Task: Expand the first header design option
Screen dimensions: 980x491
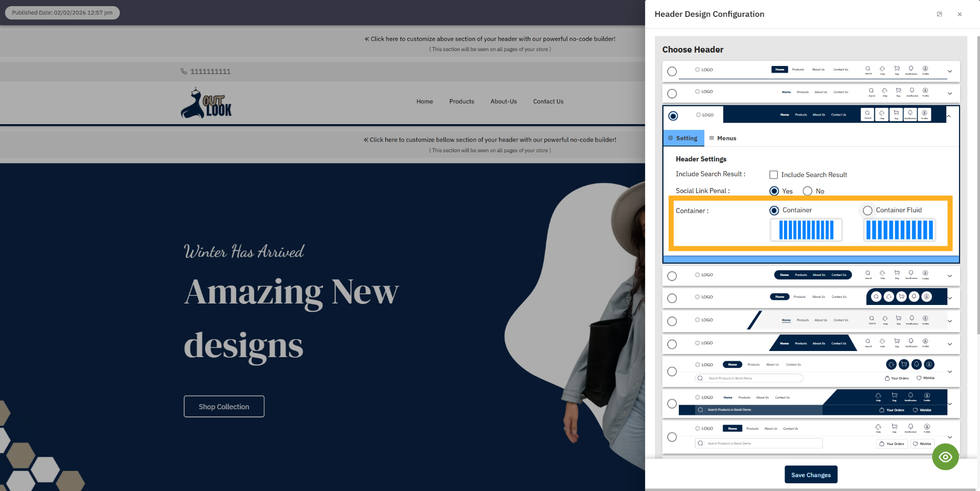Action: coord(950,72)
